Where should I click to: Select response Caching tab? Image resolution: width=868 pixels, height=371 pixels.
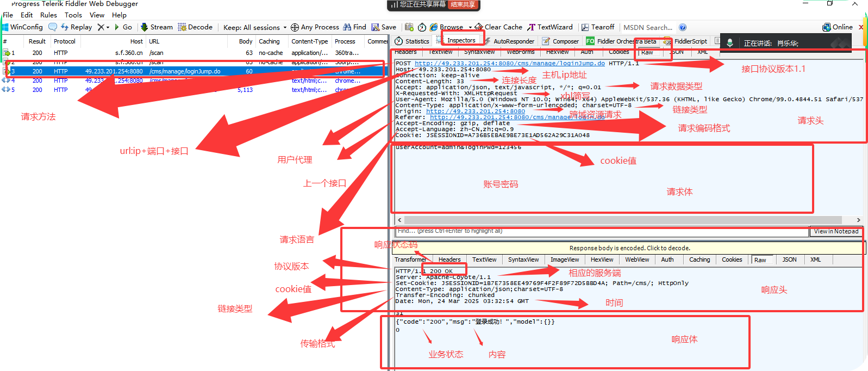(700, 260)
